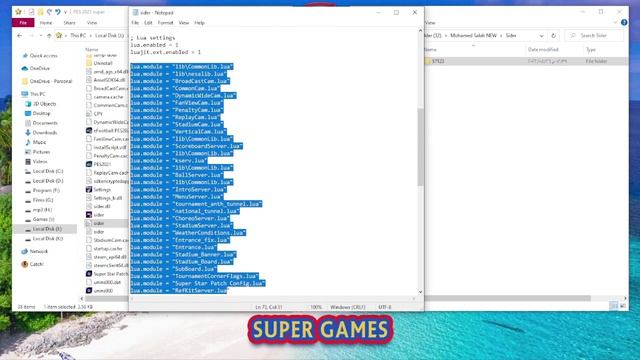Viewport: 640px width, 360px height.
Task: Open Notepad's View menu
Action: tap(184, 23)
